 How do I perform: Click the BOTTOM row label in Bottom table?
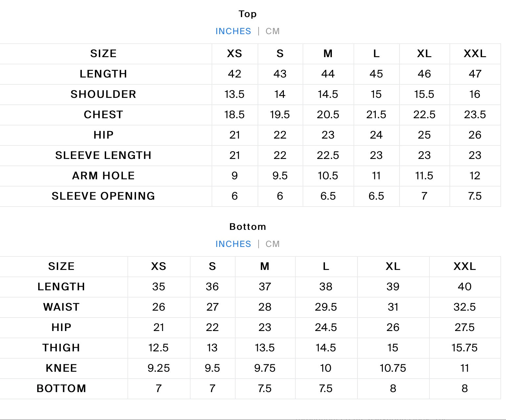[x=61, y=388]
